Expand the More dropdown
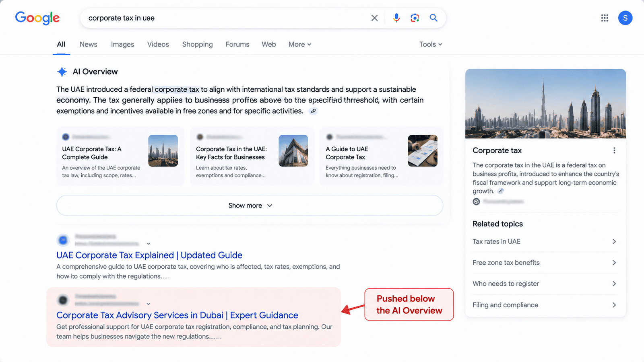The width and height of the screenshot is (644, 362). click(300, 44)
